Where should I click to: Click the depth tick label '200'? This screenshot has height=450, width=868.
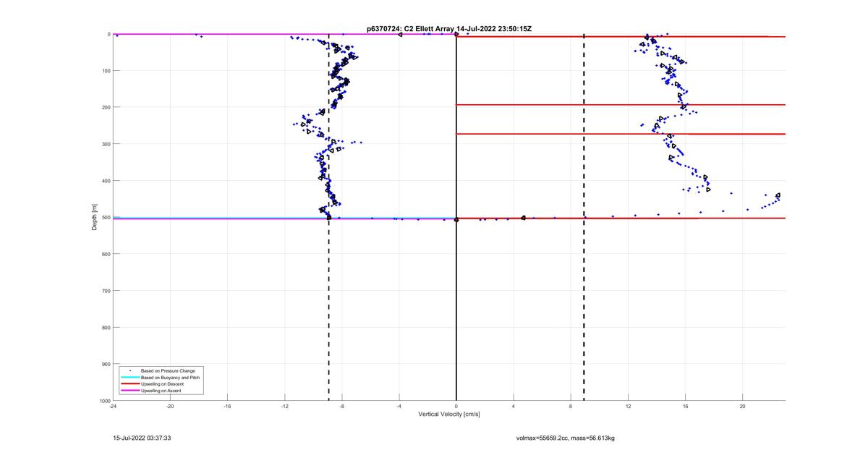click(x=105, y=107)
